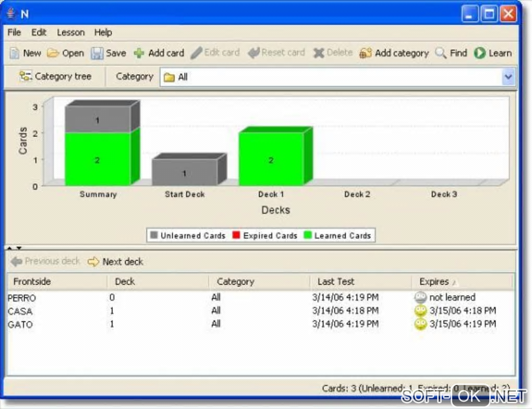Click the status bar card count text
The image size is (532, 409).
416,388
